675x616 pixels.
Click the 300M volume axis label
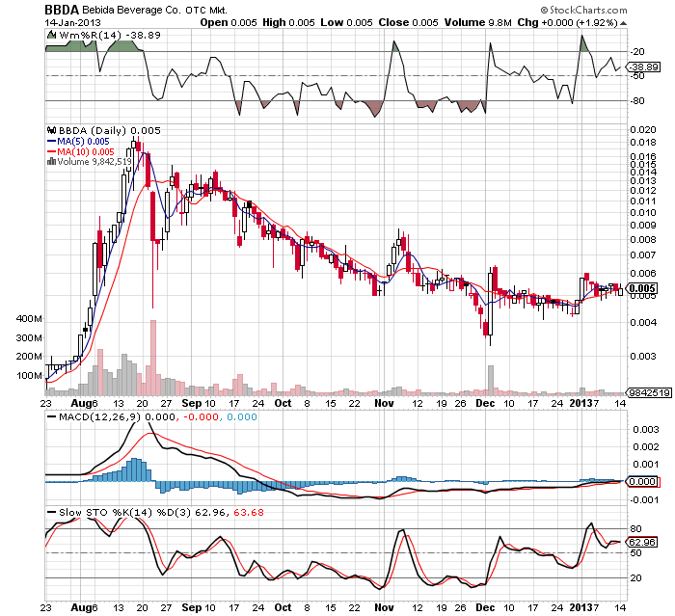point(29,337)
